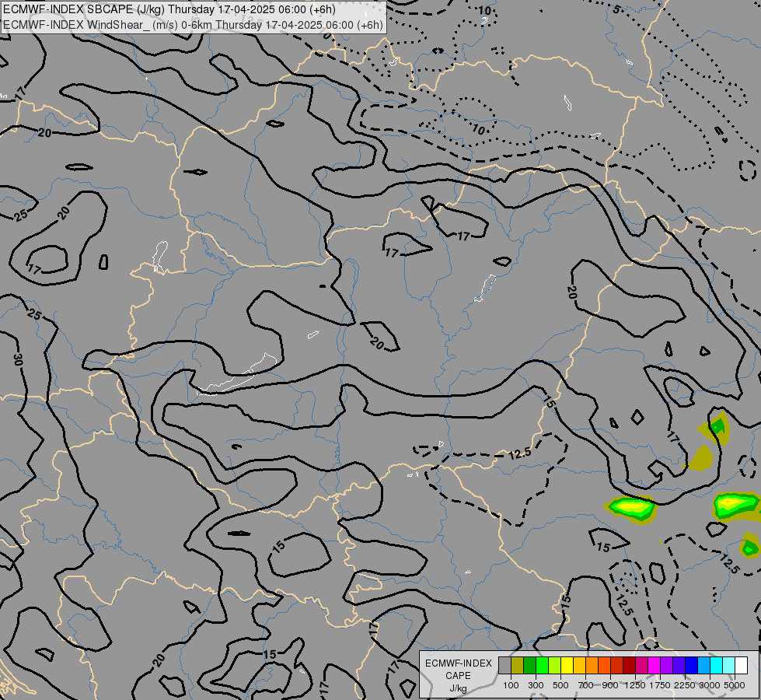Pick the amber swatch just before 700
The image size is (761, 700).
coord(579,666)
